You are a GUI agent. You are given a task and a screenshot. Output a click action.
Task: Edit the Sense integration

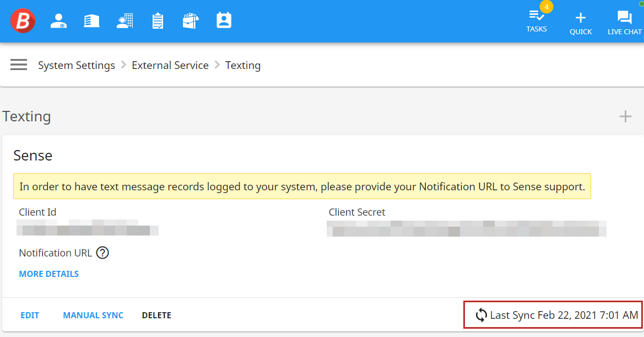point(30,315)
